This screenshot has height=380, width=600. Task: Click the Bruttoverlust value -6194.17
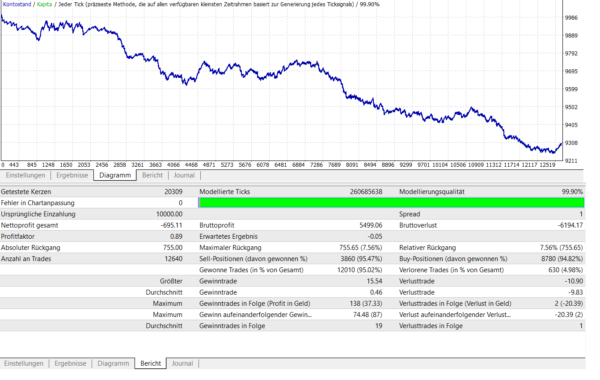[570, 225]
